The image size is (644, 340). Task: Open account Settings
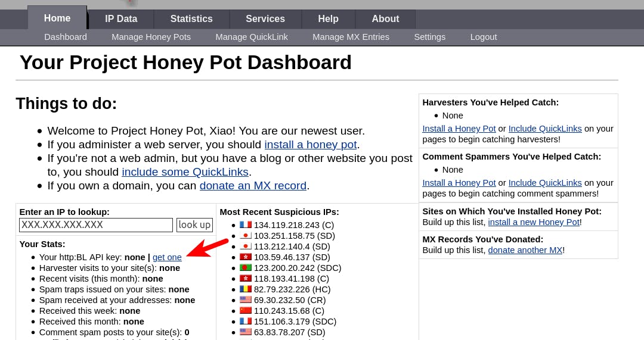429,37
